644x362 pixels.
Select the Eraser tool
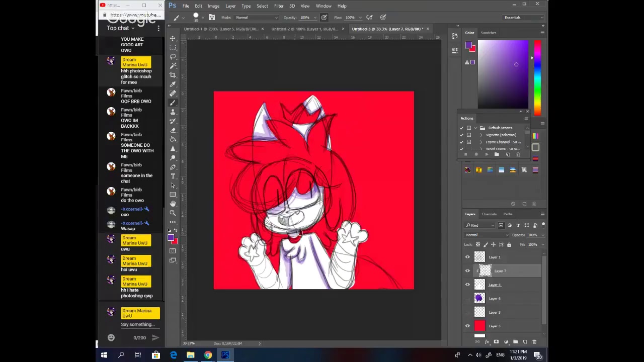pos(173,130)
